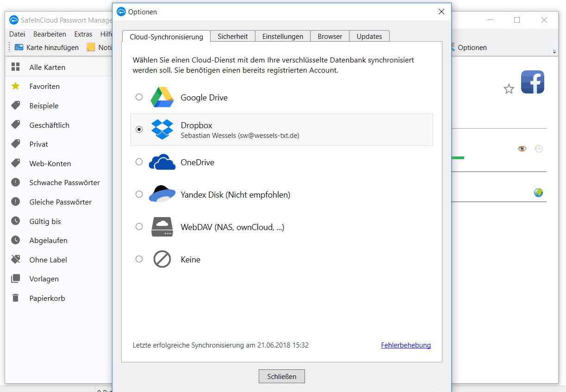Open the Updates tab
The image size is (566, 392).
[x=369, y=36]
